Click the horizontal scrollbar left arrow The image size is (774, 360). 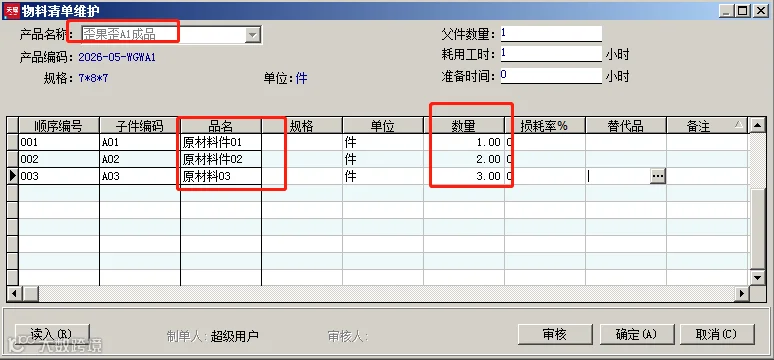[14, 294]
